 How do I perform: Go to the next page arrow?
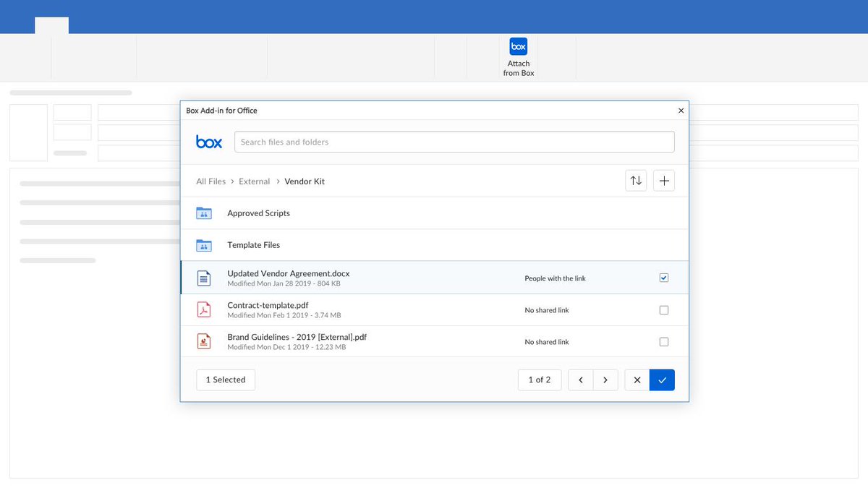[605, 380]
